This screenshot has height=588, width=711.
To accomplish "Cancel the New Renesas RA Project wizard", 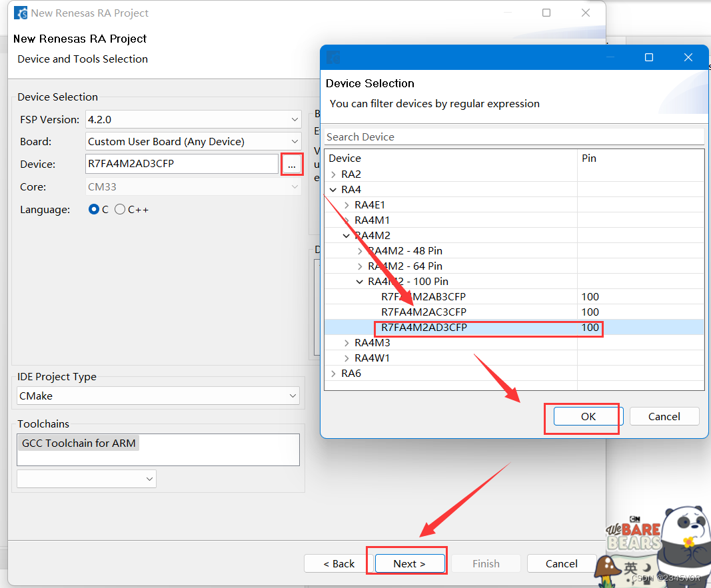I will 561,563.
